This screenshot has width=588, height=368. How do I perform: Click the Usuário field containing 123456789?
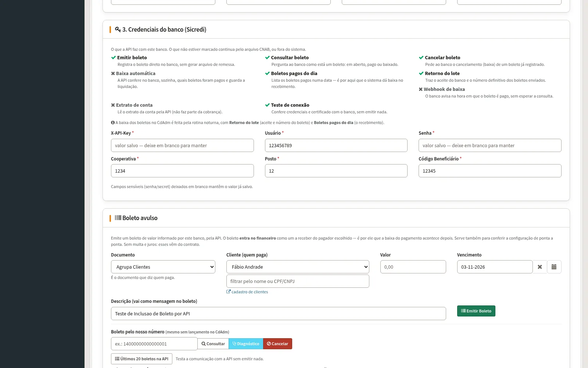336,145
